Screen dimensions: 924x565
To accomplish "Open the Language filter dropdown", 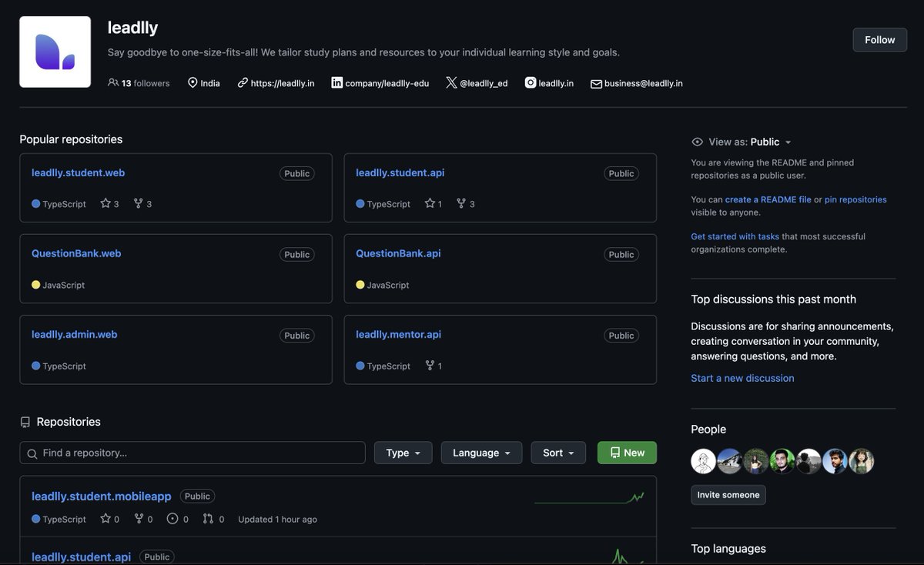I will tap(481, 453).
